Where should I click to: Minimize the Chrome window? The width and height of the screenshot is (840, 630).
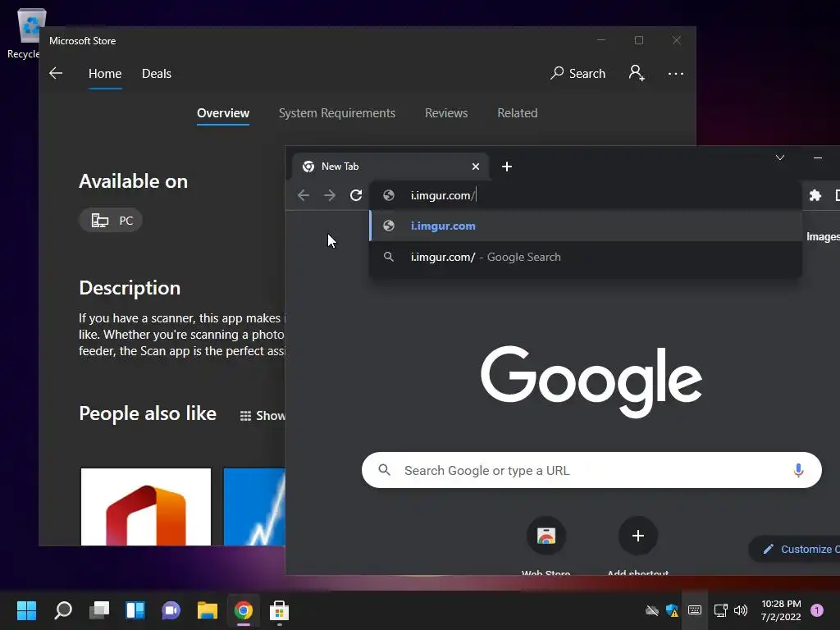[x=818, y=157]
